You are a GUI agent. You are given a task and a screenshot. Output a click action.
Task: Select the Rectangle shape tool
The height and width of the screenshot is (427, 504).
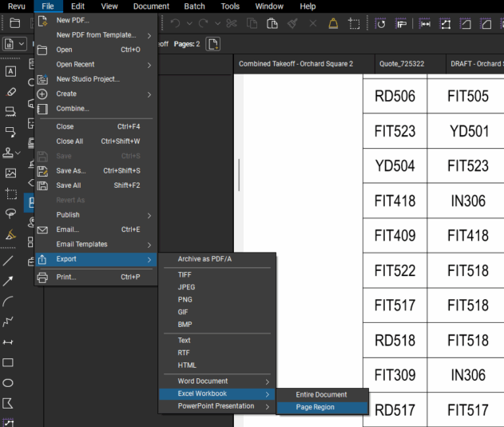click(x=10, y=362)
